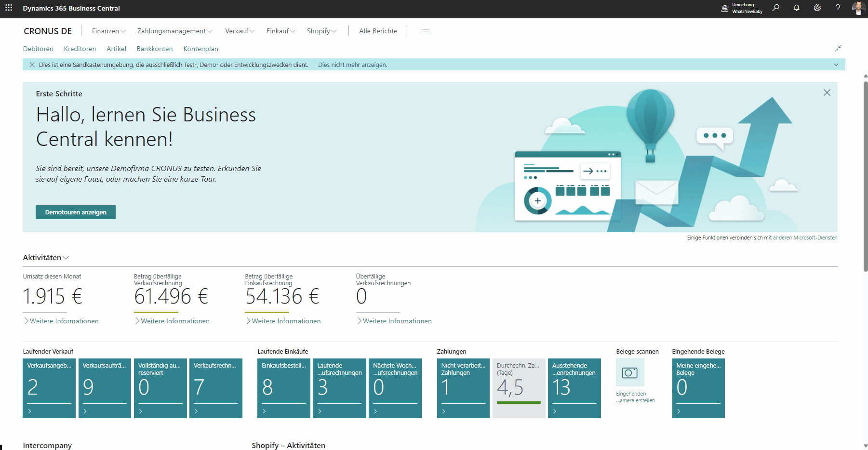
Task: Open the Vollständig reserviert tile showing 0
Action: [160, 388]
